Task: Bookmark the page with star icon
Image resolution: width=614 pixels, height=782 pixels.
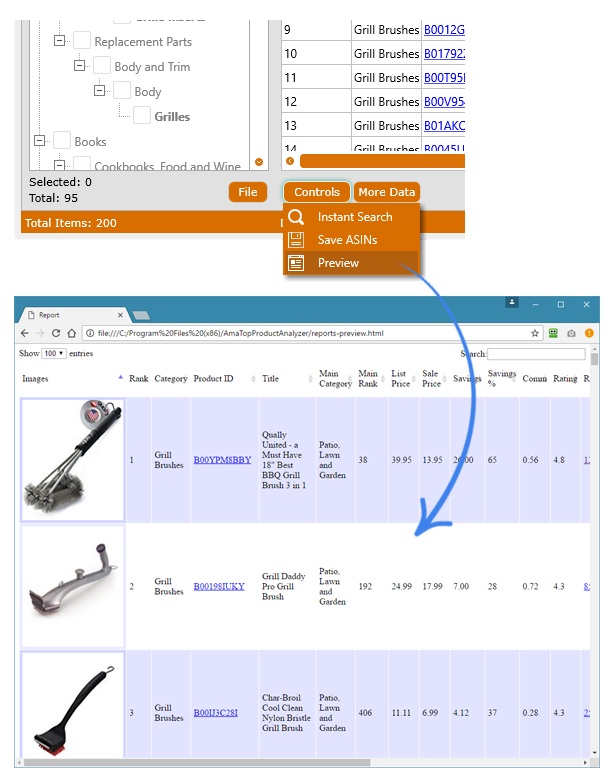Action: coord(535,333)
